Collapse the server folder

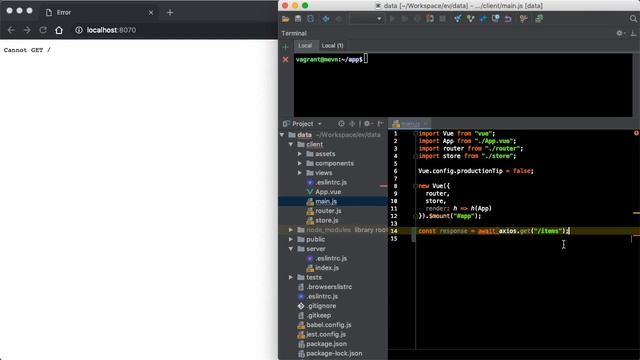click(291, 249)
